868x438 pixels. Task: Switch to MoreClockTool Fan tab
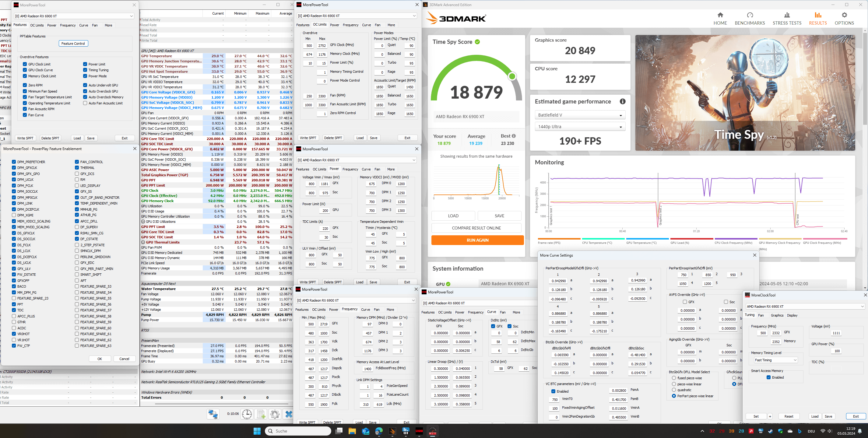[761, 315]
